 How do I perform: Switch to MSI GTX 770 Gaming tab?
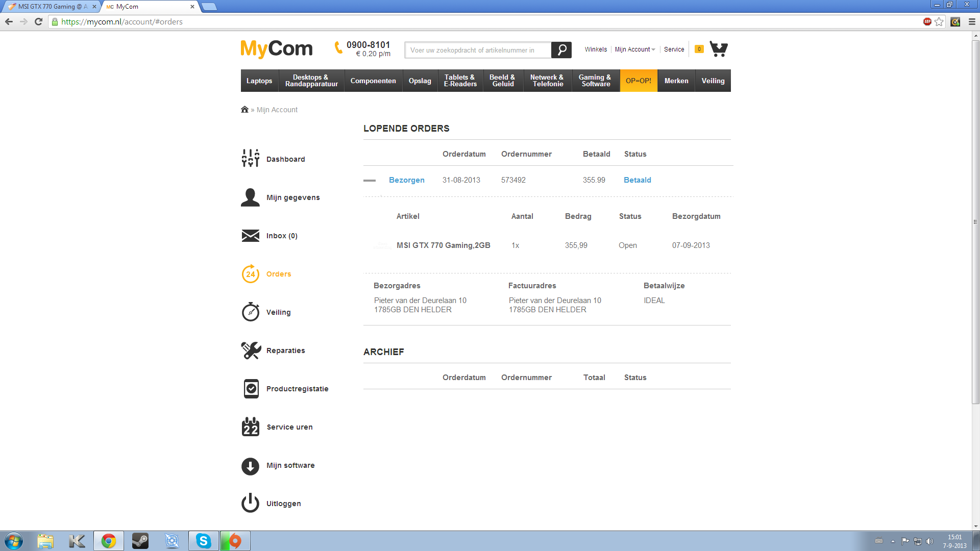tap(51, 7)
